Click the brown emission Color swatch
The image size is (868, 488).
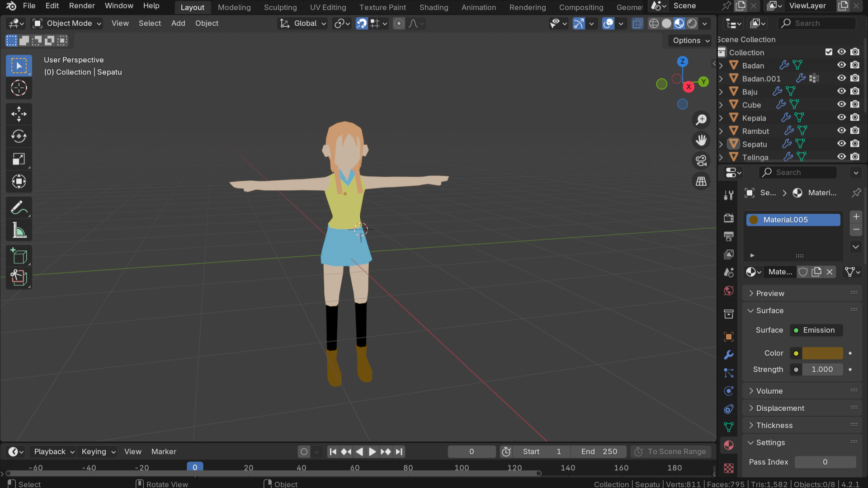point(822,353)
